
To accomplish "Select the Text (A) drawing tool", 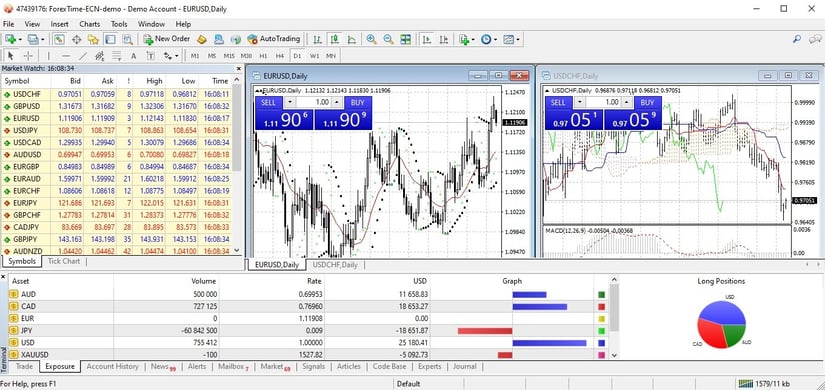I will pyautogui.click(x=134, y=55).
